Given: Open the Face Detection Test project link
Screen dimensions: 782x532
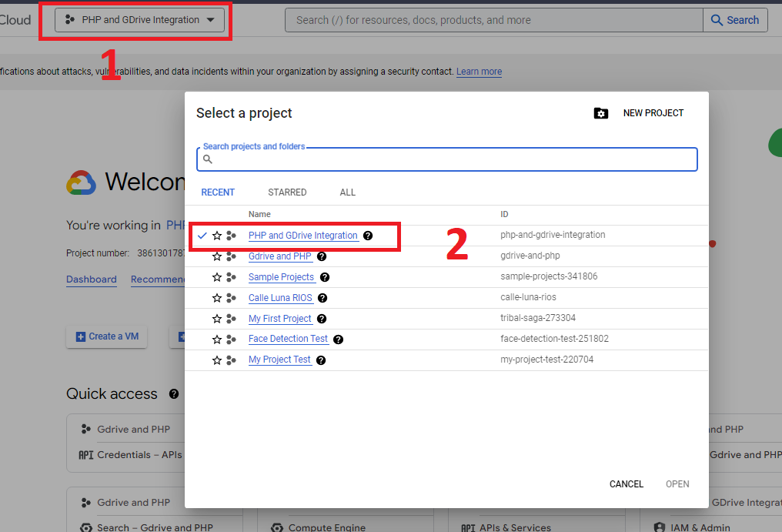Looking at the screenshot, I should 289,339.
